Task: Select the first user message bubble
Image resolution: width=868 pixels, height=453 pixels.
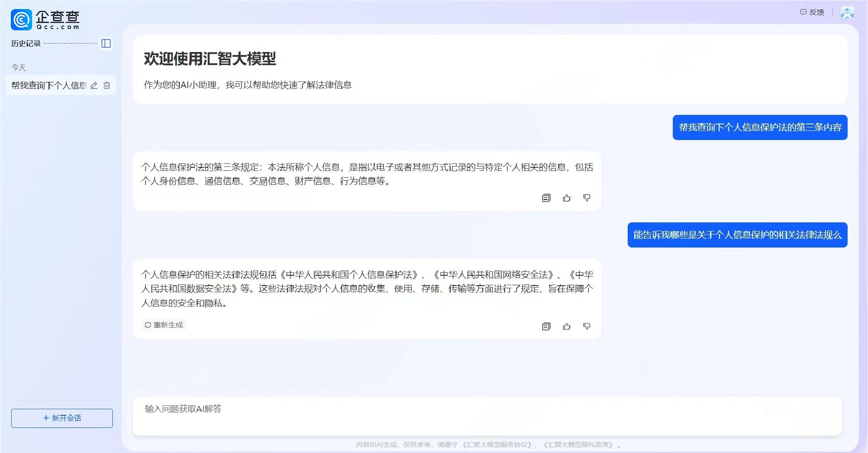Action: (x=760, y=127)
